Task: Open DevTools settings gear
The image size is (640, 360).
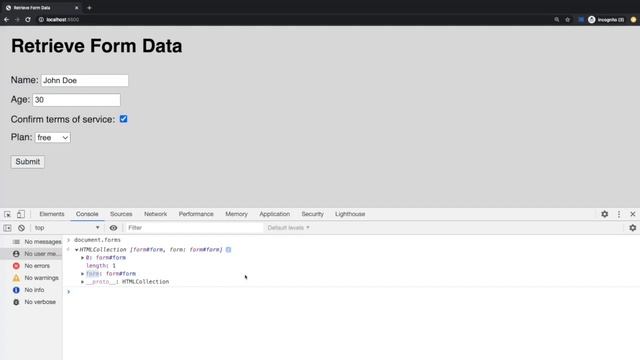Action: point(604,214)
